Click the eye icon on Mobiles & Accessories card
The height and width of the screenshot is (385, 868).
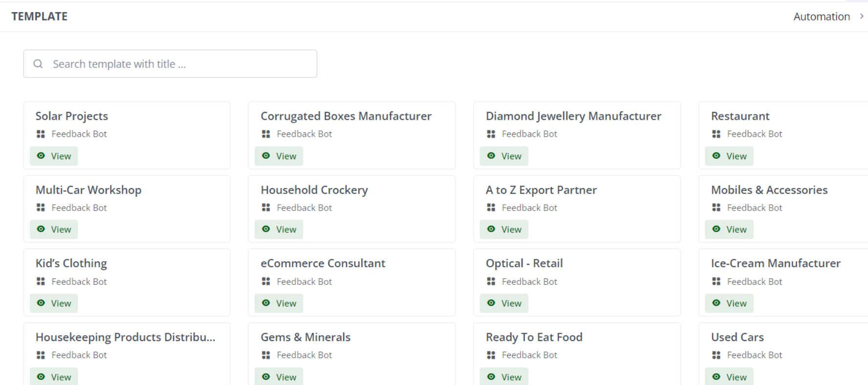click(716, 229)
